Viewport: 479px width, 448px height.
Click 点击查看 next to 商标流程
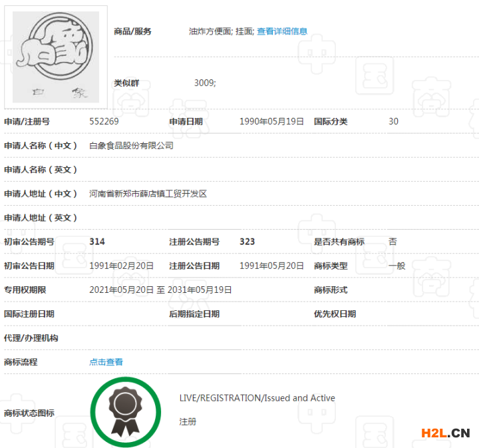click(x=106, y=362)
